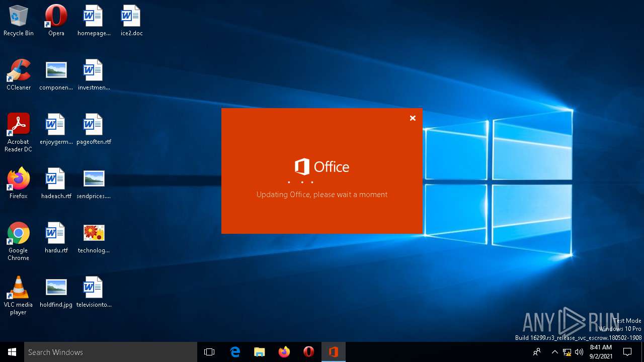Viewport: 644px width, 362px height.
Task: Switch to the Office taskbar button
Action: [334, 352]
